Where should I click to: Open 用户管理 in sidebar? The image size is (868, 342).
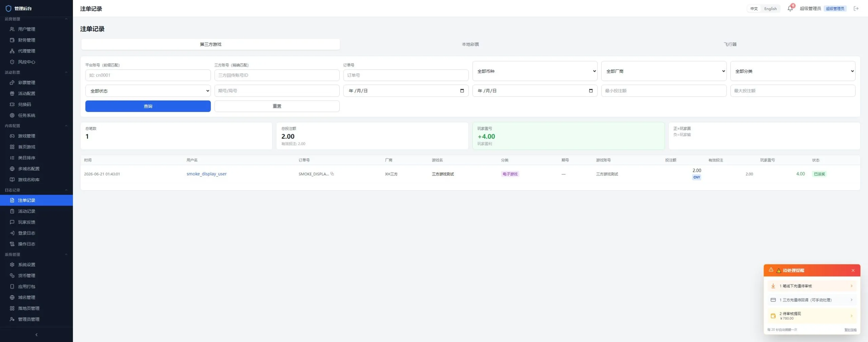(36, 29)
